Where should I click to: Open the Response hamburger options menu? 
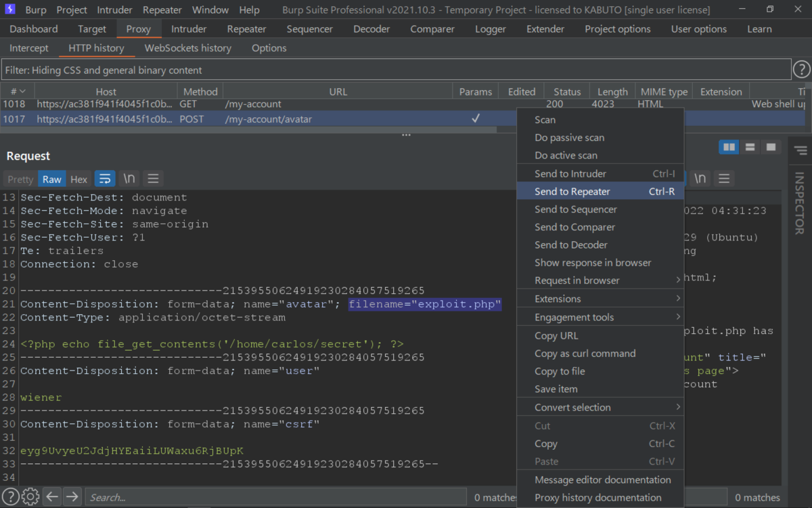(724, 179)
